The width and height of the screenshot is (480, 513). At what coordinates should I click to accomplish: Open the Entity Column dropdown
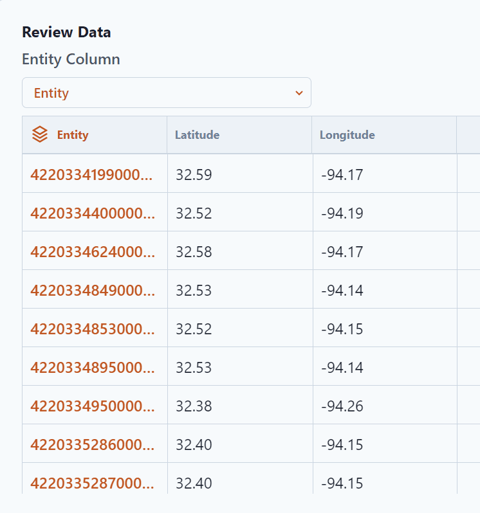(x=167, y=93)
